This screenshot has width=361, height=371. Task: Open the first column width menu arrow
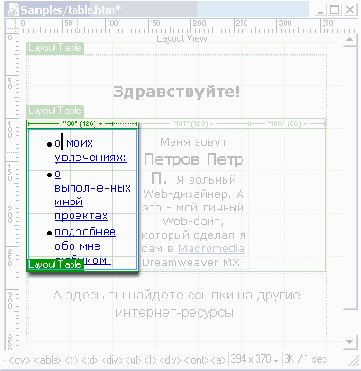click(x=101, y=124)
